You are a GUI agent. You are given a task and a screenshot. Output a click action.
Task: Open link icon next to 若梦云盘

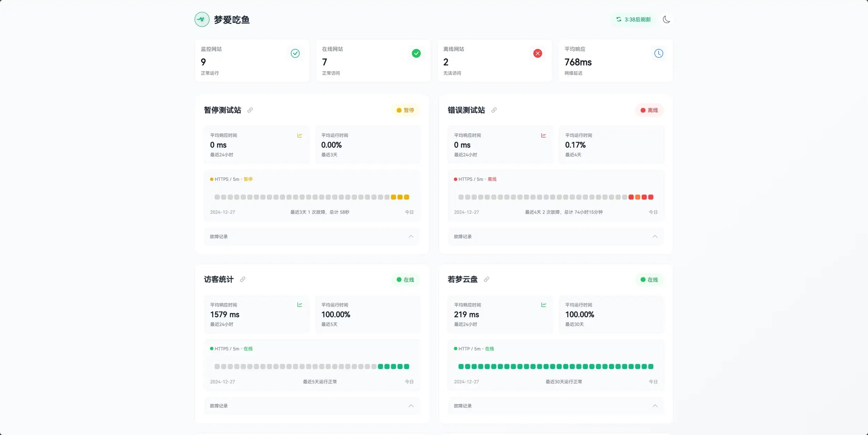coord(486,279)
